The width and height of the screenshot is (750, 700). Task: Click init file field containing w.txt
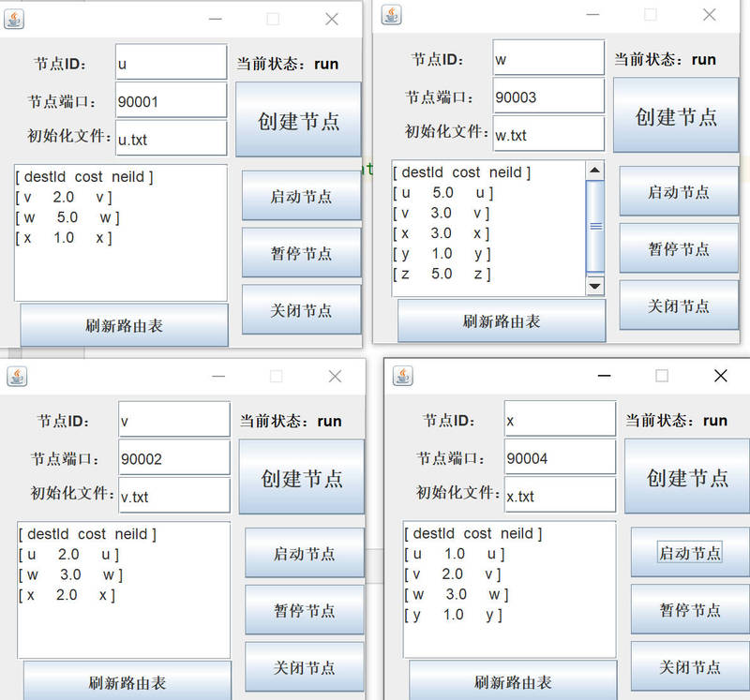pyautogui.click(x=548, y=133)
